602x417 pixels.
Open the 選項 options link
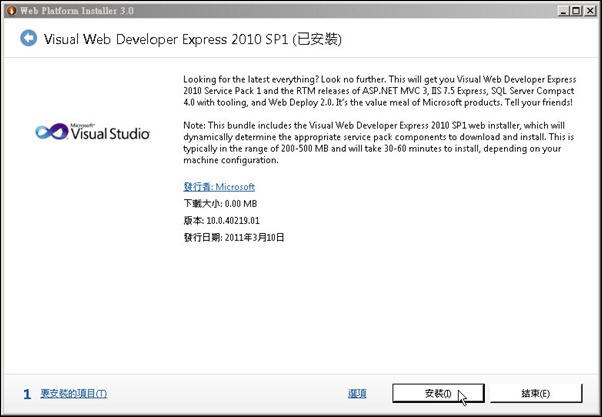pos(357,394)
